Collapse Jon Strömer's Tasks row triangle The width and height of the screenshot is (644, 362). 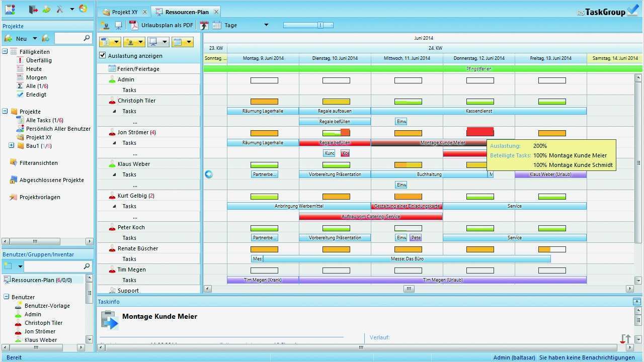click(x=114, y=143)
